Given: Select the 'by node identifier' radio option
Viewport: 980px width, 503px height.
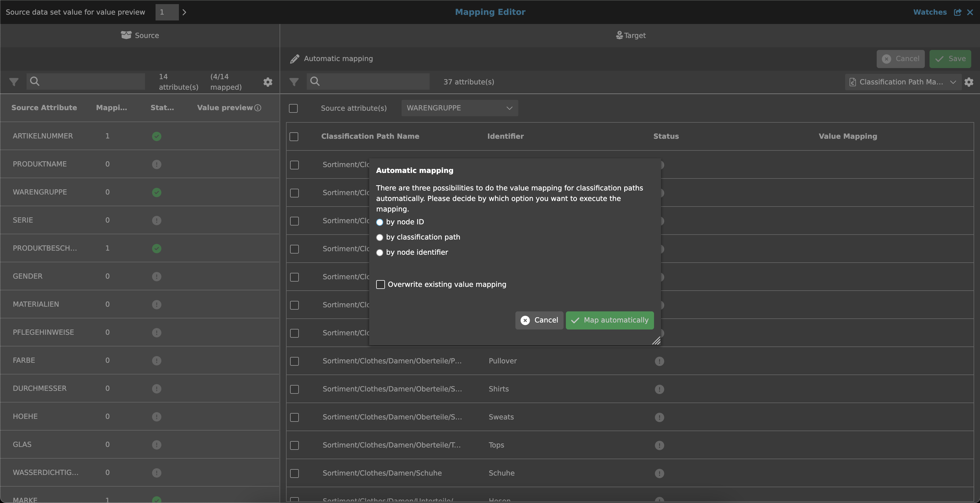Looking at the screenshot, I should pyautogui.click(x=380, y=252).
